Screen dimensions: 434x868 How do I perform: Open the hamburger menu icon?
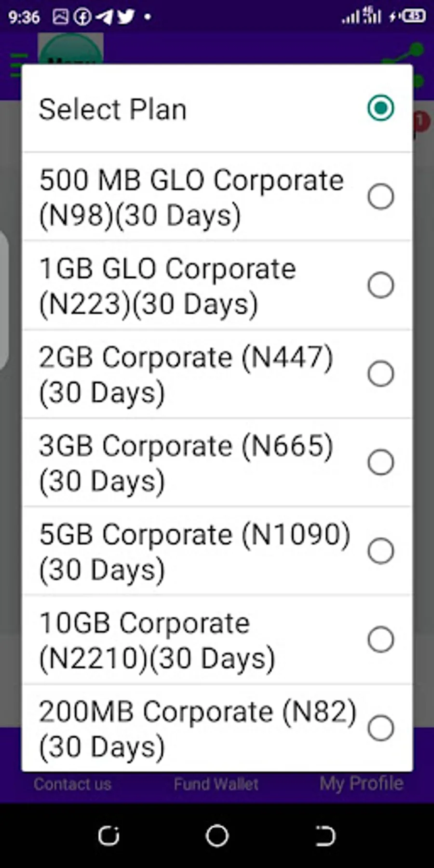click(x=17, y=65)
